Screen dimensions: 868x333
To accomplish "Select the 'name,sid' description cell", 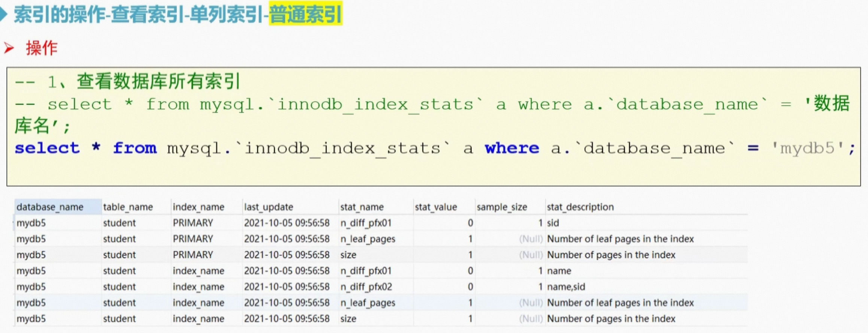I will coord(646,287).
